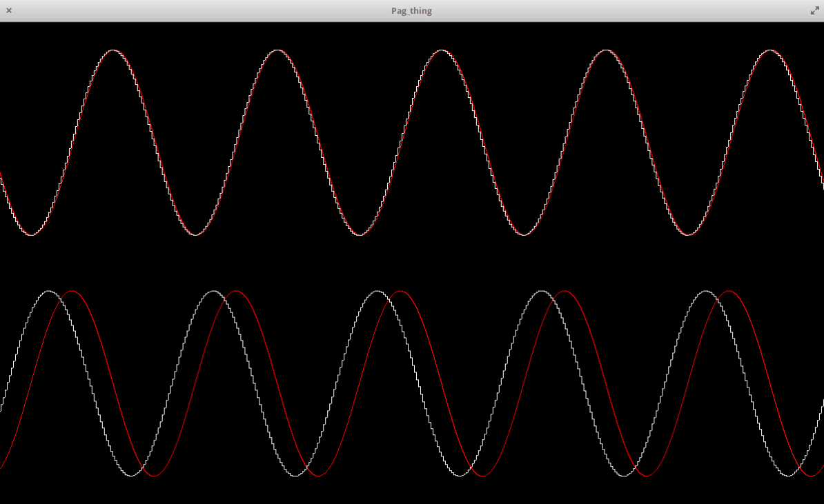Screen dimensions: 824x504
Task: Pick the fourth peak of the upper wave
Action: pos(605,50)
